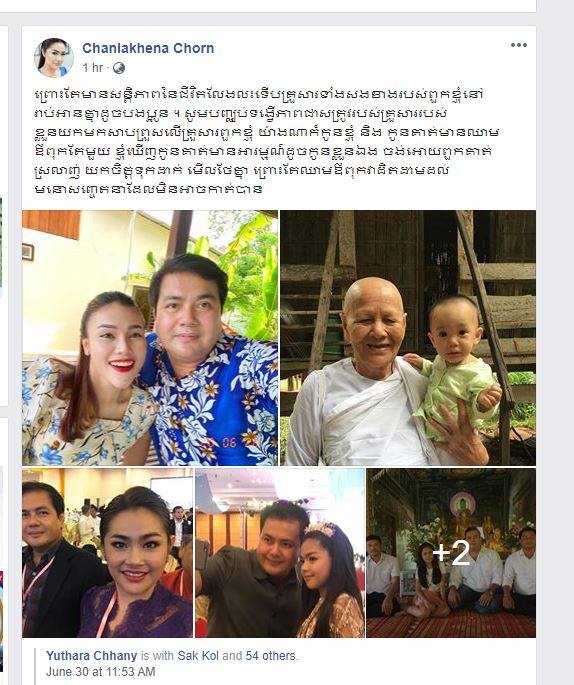This screenshot has height=685, width=574.
Task: Open the '1 hr' post timestamp
Action: [x=93, y=68]
